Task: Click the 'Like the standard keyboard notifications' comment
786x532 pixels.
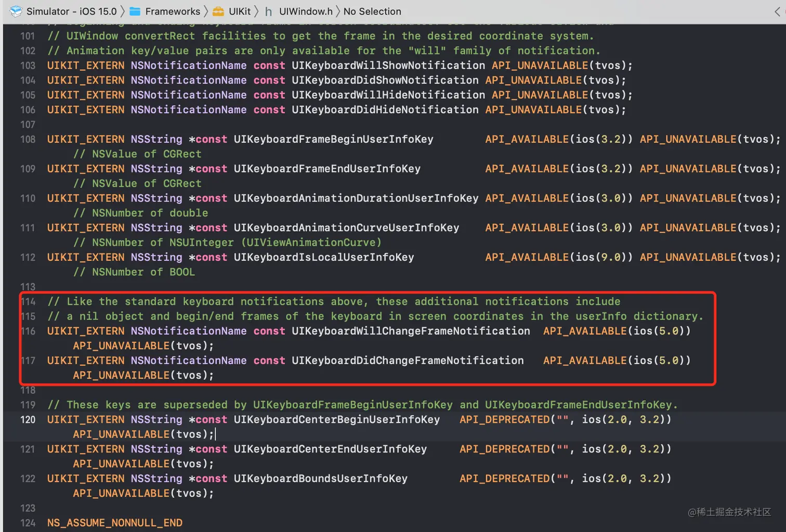Action: click(x=334, y=302)
